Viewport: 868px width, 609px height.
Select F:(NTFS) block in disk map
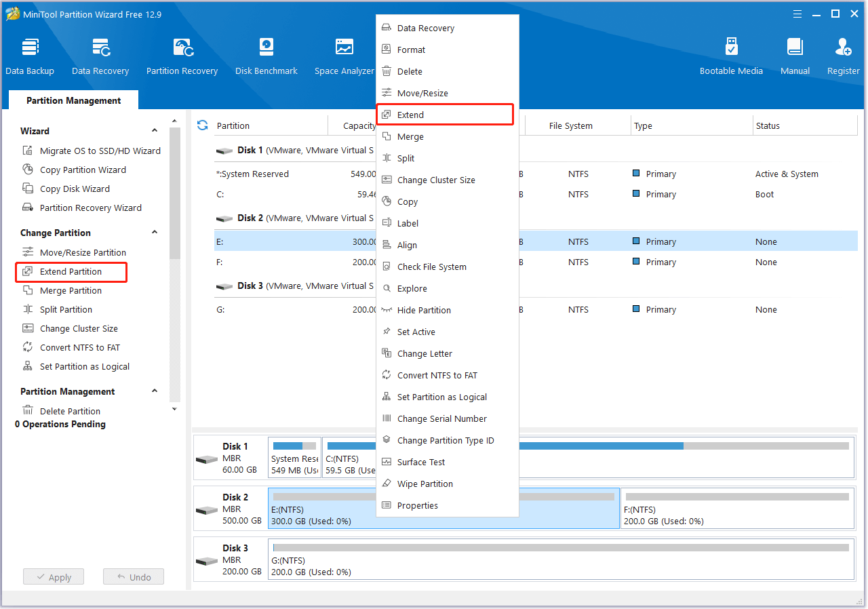point(737,508)
